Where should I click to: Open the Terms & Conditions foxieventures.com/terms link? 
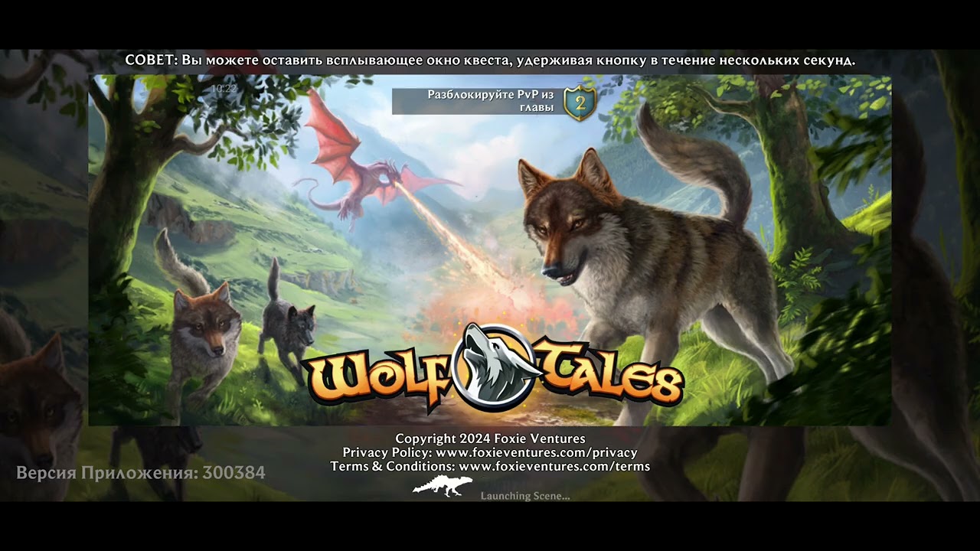pos(490,466)
